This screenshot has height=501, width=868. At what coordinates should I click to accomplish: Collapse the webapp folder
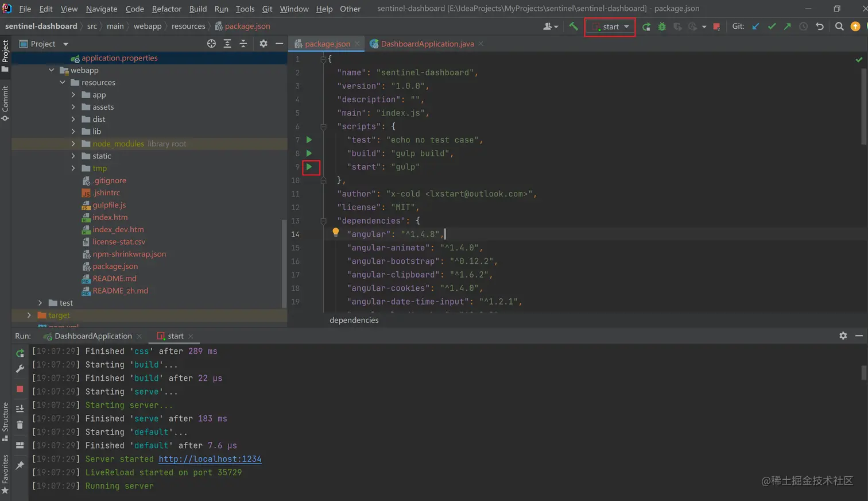tap(52, 70)
